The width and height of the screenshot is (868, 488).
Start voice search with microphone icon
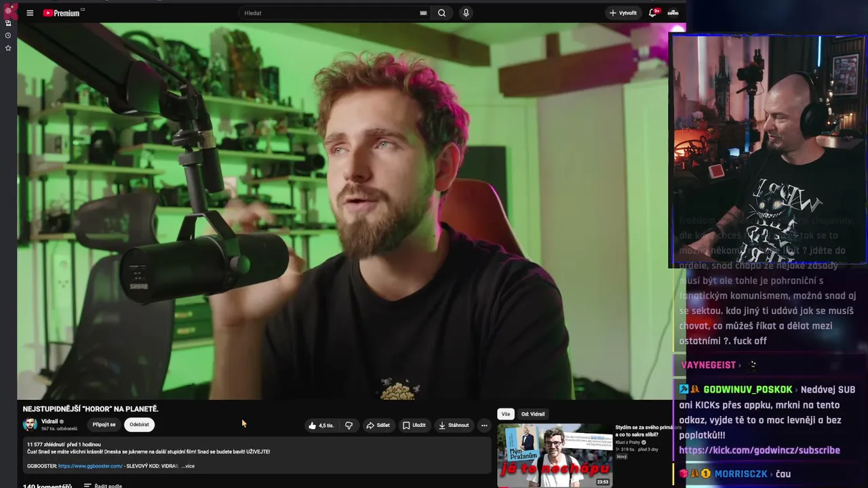click(466, 13)
